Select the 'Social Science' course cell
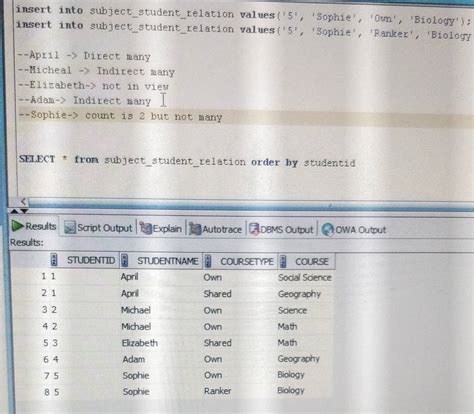474x414 pixels. coord(305,278)
